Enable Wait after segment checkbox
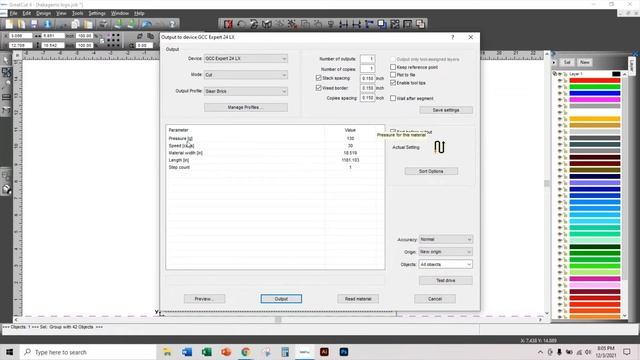640x360 pixels. click(x=393, y=98)
